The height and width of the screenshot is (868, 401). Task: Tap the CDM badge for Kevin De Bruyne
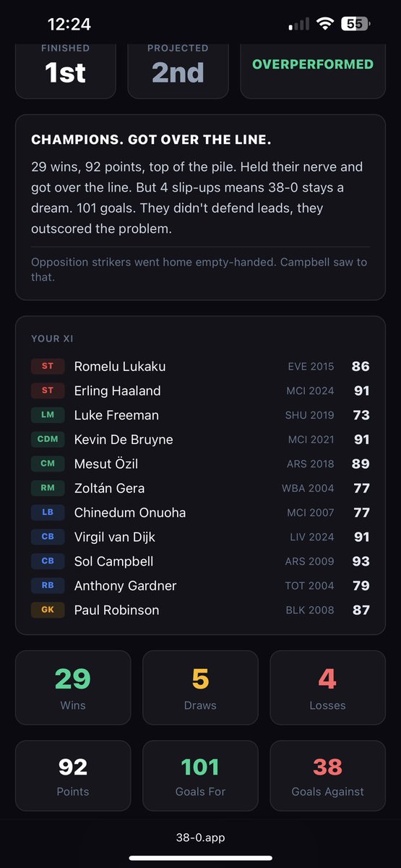(x=48, y=439)
